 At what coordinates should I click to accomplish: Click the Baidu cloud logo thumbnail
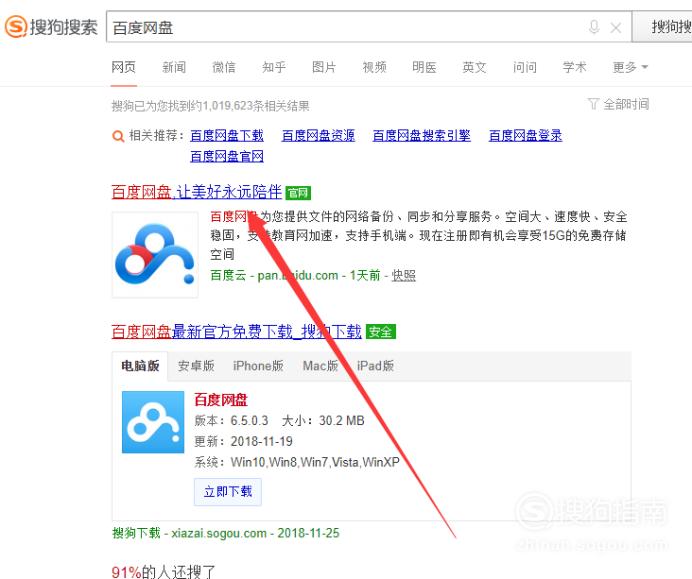click(x=155, y=255)
